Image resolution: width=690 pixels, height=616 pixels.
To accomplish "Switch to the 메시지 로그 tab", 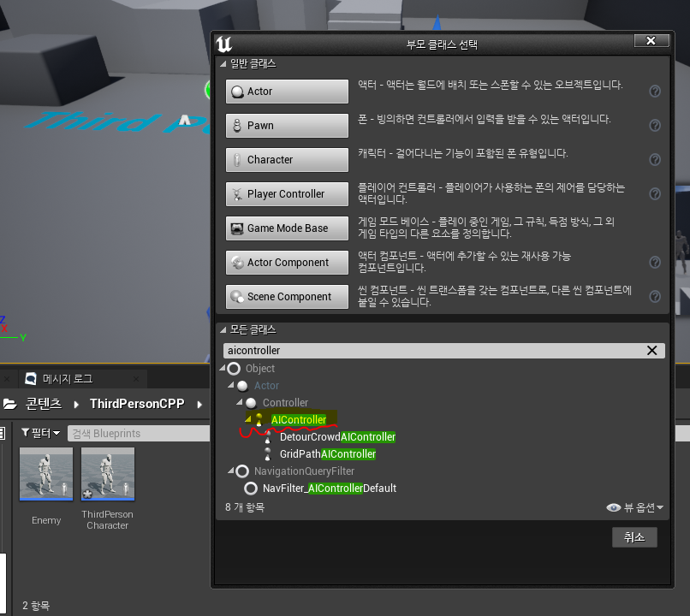I will [x=68, y=378].
